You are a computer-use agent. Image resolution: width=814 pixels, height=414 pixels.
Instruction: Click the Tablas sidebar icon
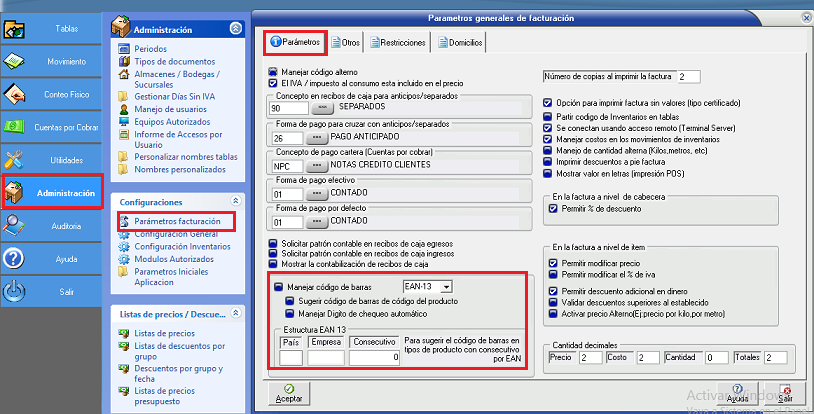(16, 29)
